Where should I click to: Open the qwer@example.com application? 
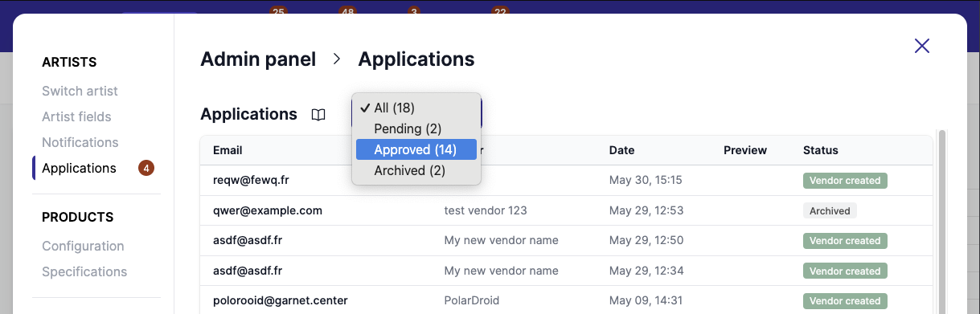(x=566, y=210)
